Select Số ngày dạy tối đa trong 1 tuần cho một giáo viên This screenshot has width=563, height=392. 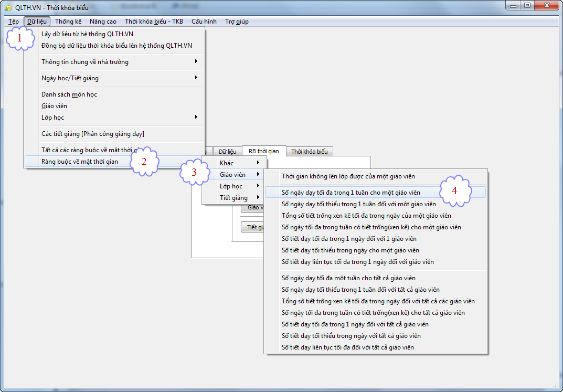coord(376,193)
